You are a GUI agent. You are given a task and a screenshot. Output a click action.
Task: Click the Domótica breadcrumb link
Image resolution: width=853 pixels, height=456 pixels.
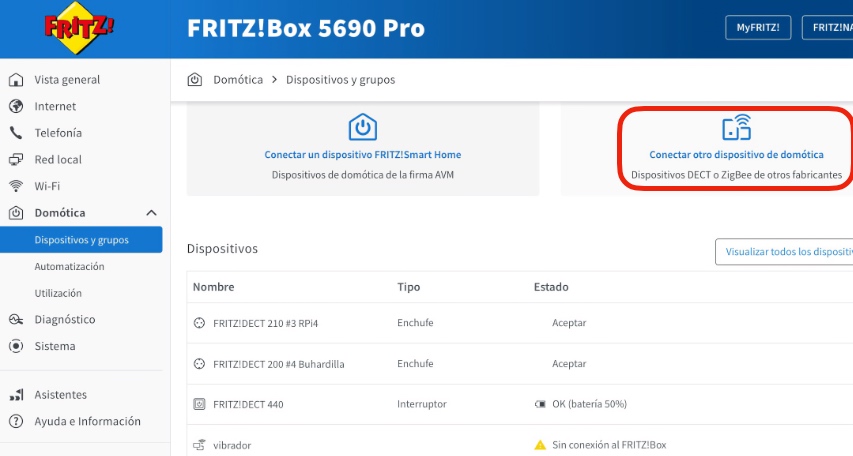pos(238,80)
